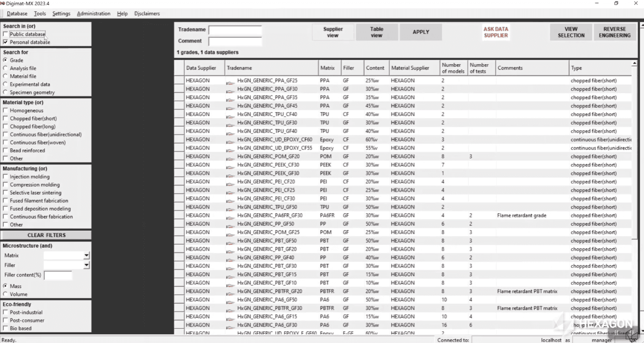
Task: Open the Administration menu
Action: [x=93, y=13]
